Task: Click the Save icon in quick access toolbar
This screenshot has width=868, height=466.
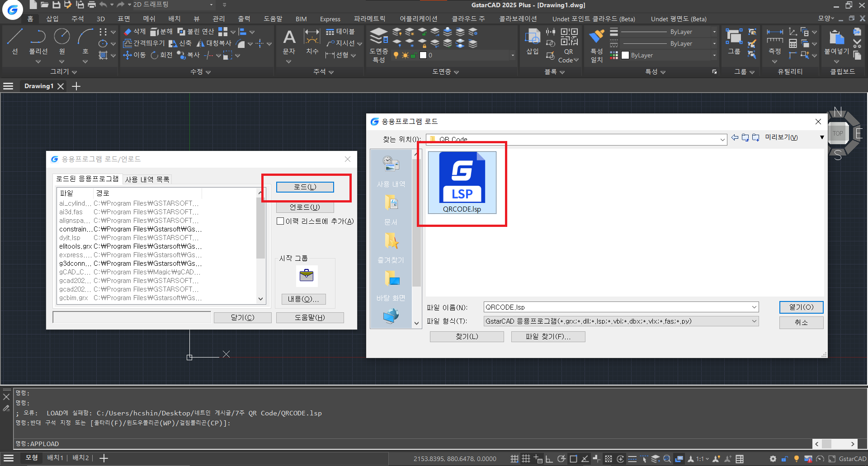Action: [x=57, y=5]
